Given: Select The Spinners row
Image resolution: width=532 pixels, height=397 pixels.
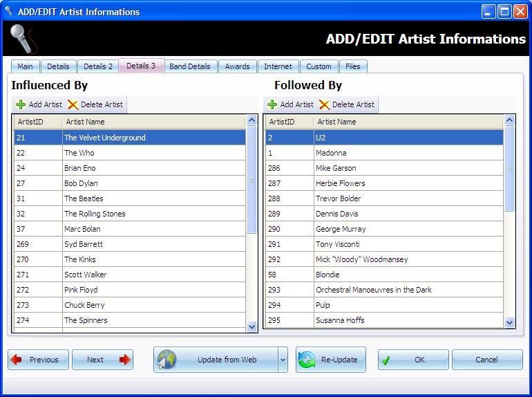Looking at the screenshot, I should coord(130,320).
